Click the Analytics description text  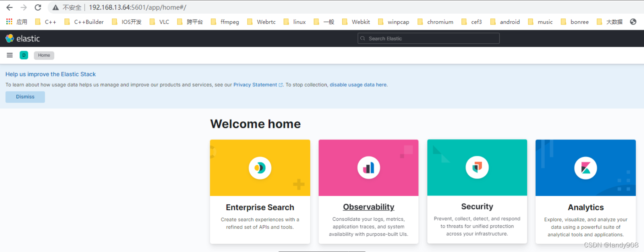pyautogui.click(x=586, y=227)
